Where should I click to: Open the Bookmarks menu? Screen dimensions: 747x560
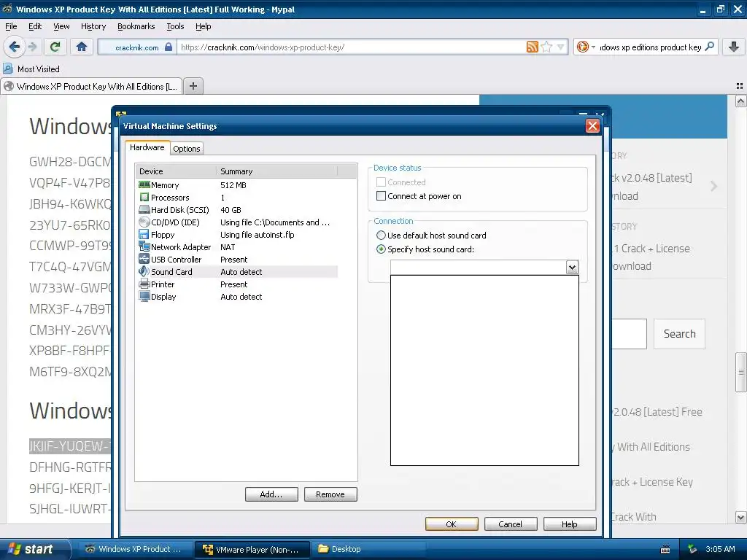pyautogui.click(x=136, y=26)
